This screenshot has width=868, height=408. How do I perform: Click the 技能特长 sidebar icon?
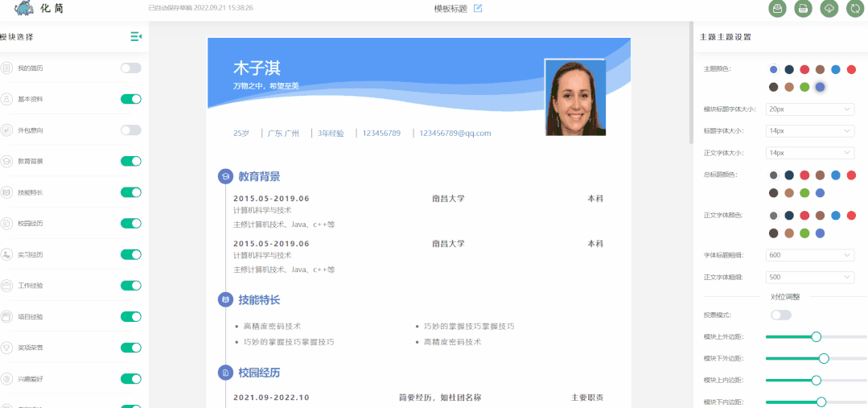(x=6, y=192)
